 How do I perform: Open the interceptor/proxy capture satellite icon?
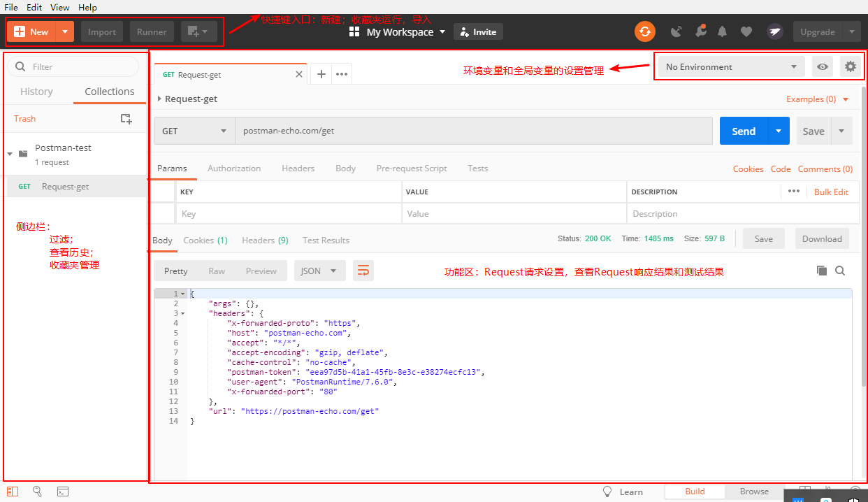(676, 31)
